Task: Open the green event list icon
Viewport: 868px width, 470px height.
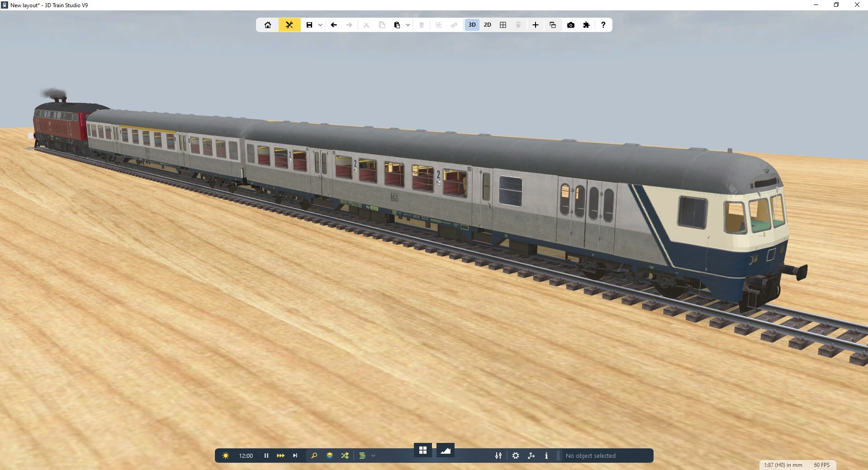Action: [x=362, y=456]
